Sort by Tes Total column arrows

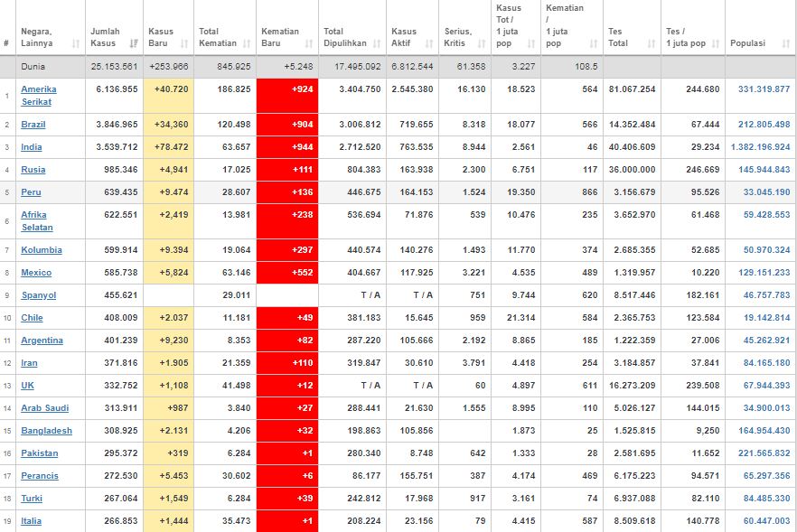tap(652, 43)
